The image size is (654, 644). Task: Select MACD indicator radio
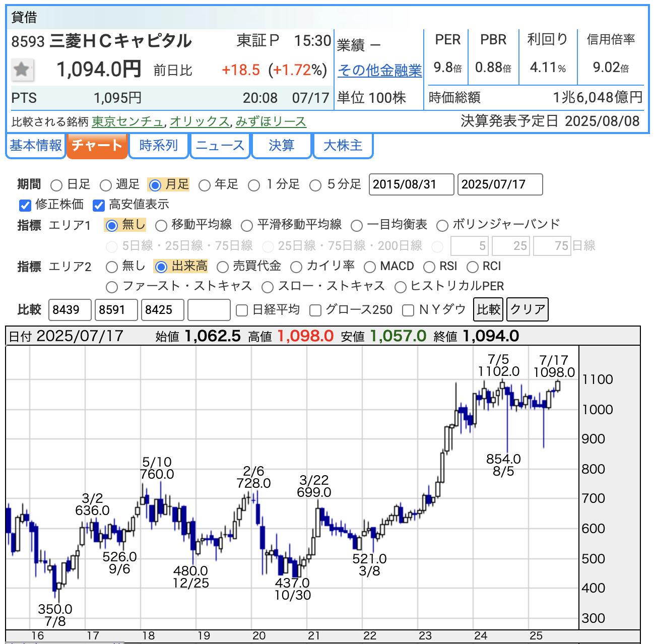pos(369,267)
